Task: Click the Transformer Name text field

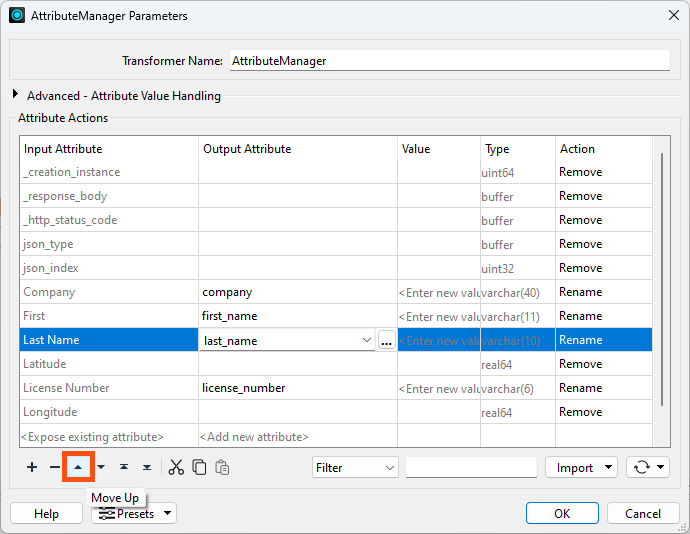Action: click(449, 60)
